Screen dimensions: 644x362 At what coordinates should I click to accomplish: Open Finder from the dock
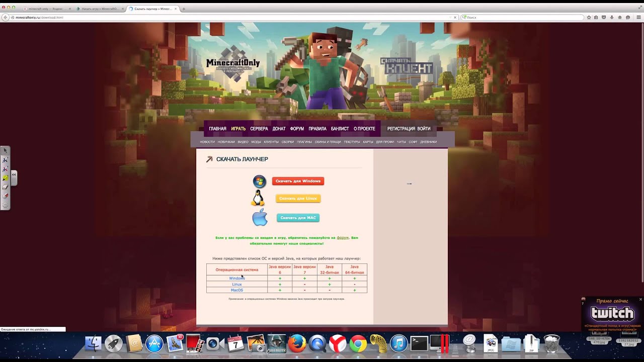[x=94, y=344]
